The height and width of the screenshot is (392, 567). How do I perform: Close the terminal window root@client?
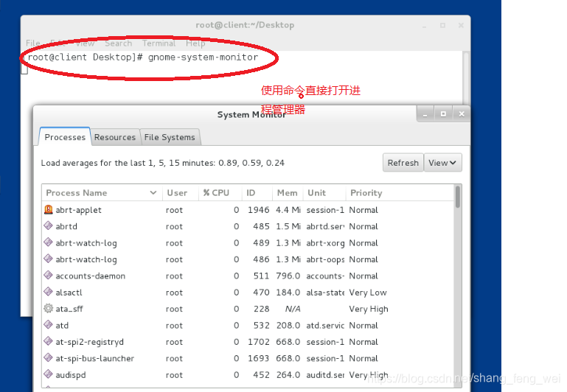[x=461, y=25]
